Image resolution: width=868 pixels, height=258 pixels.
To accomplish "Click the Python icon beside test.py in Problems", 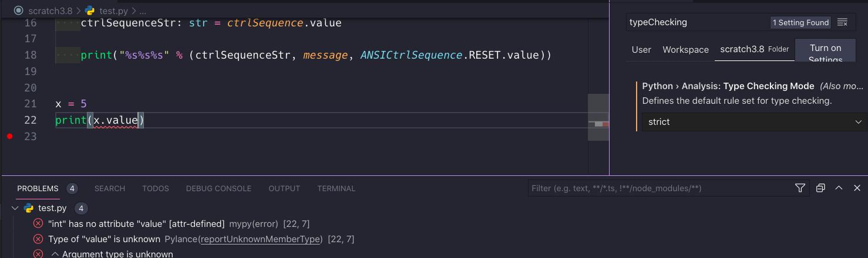I will point(29,208).
